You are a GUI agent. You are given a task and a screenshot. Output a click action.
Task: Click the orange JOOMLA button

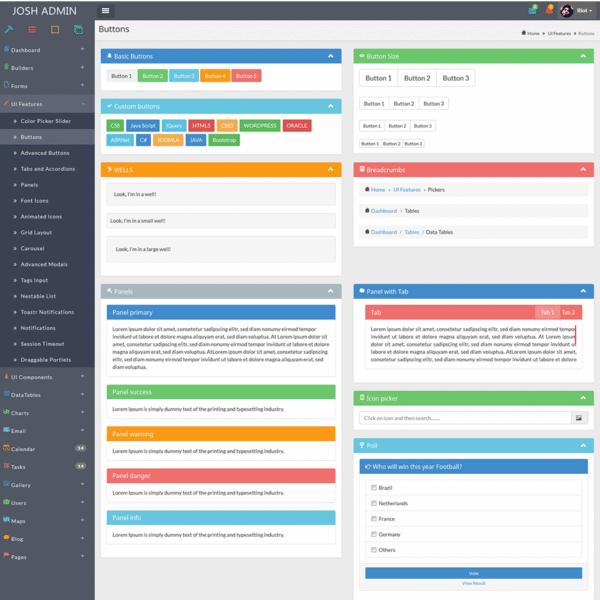(x=168, y=140)
